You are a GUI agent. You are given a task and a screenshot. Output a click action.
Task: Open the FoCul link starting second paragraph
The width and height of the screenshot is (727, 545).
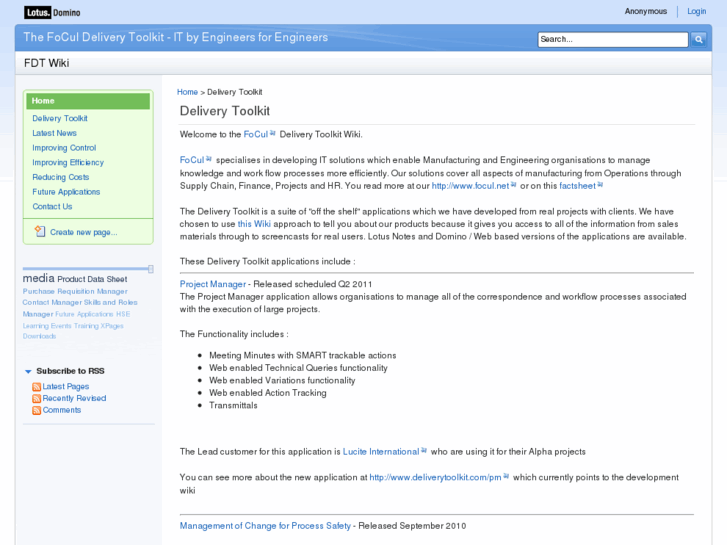pos(192,160)
